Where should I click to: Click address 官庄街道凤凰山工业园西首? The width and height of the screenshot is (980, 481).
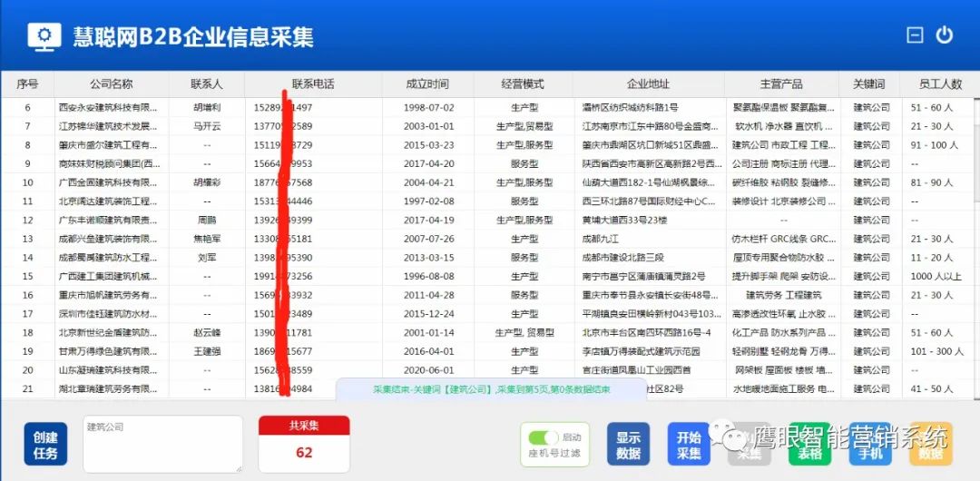click(636, 370)
